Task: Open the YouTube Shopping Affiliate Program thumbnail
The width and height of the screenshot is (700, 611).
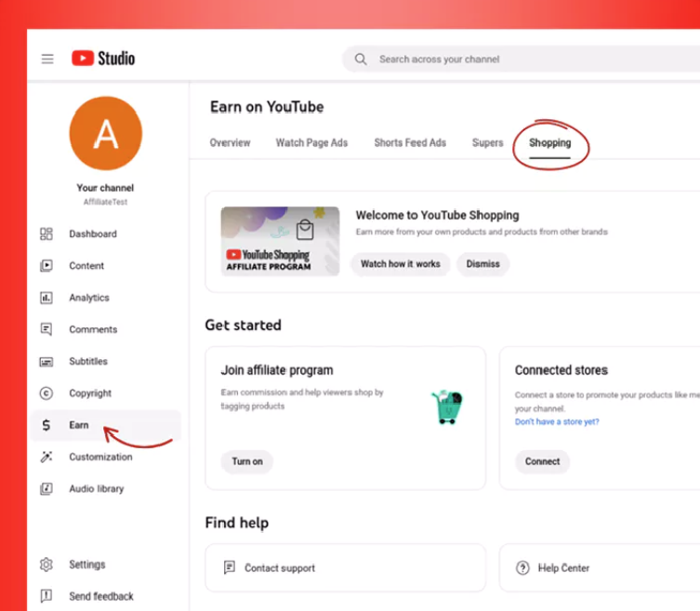Action: (280, 241)
